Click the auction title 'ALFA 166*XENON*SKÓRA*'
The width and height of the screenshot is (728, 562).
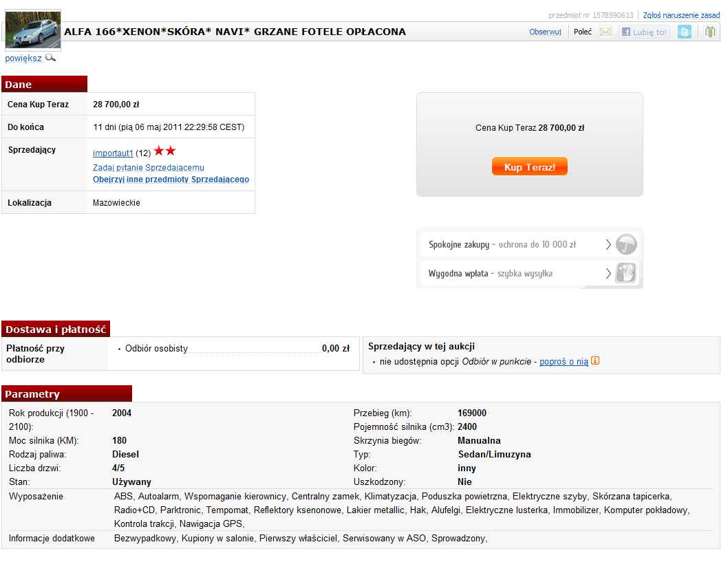click(235, 32)
